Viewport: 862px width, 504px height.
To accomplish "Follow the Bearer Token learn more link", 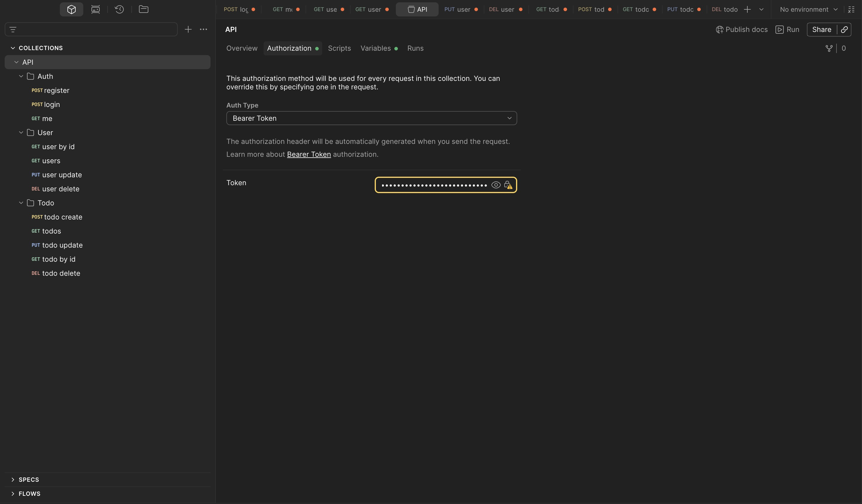I will pyautogui.click(x=309, y=154).
